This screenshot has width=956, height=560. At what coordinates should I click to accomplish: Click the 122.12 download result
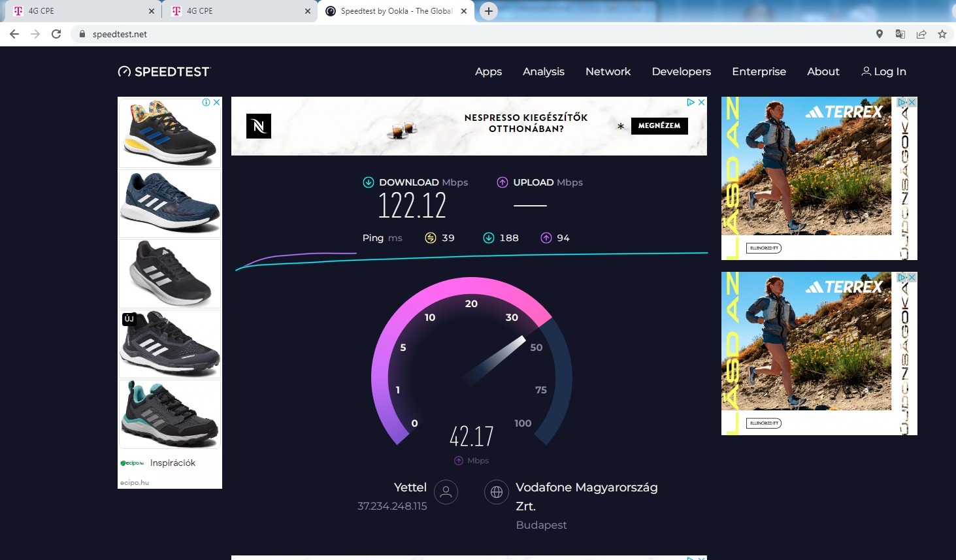(x=412, y=206)
